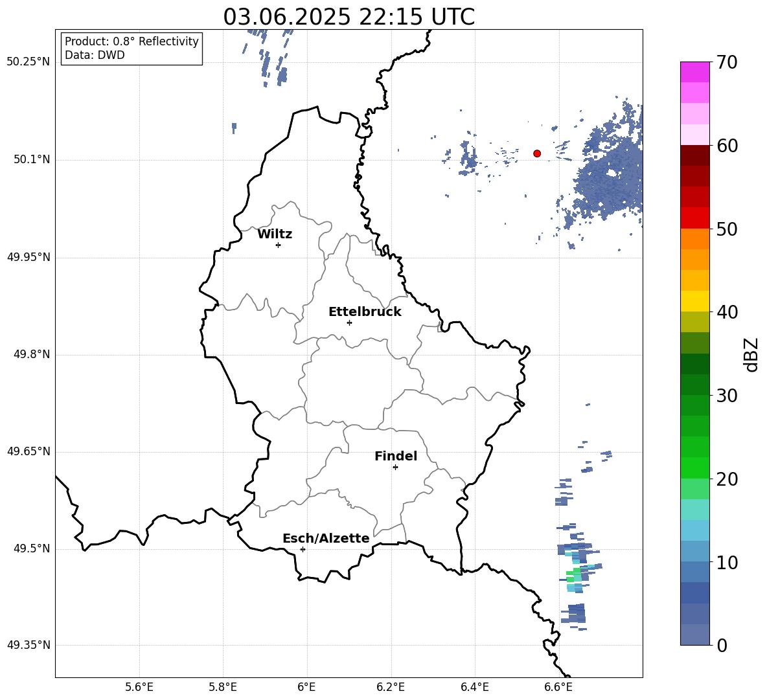
Task: Click the colorbar label 30
Action: 727,396
